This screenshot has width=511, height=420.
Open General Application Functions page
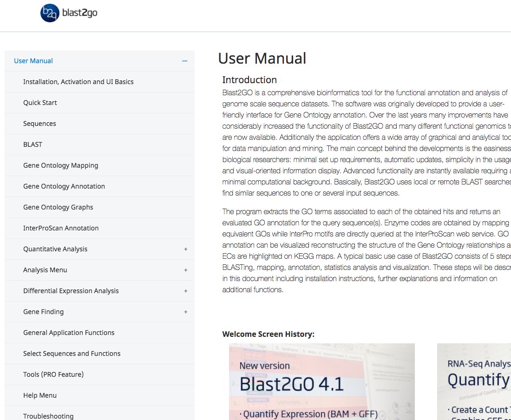[x=69, y=332]
